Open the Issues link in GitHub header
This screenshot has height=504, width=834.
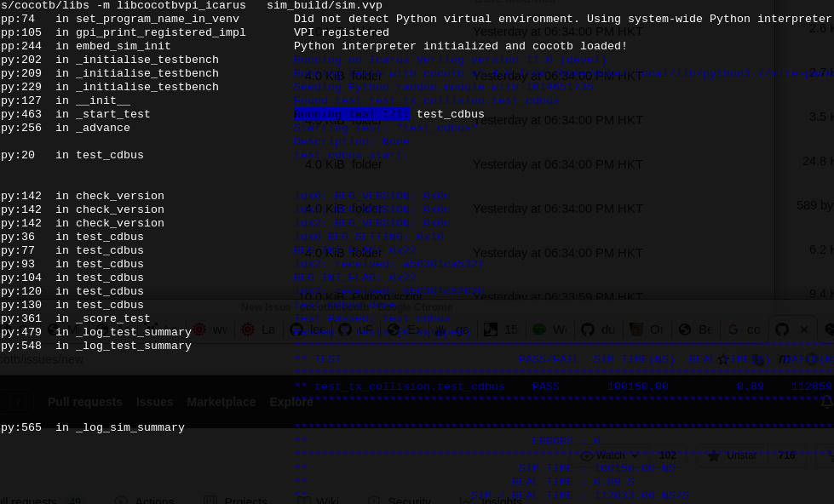coord(154,402)
